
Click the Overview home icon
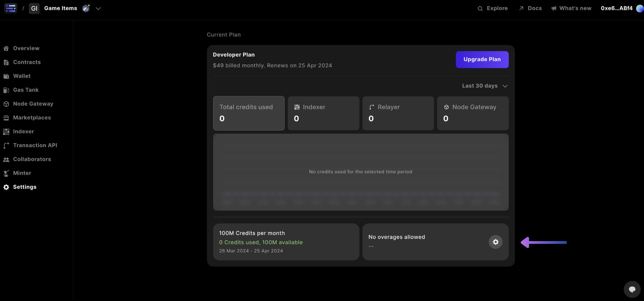(x=6, y=48)
